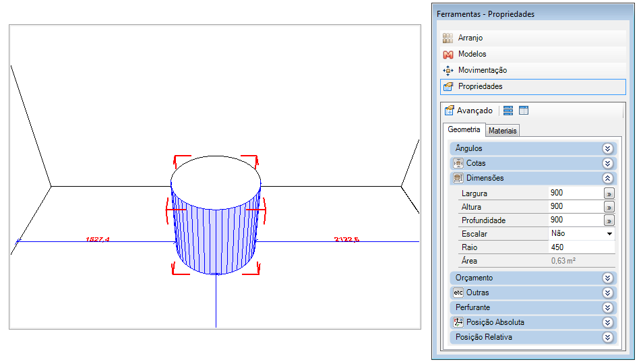
Task: Click the Posição Absoluta axes icon
Action: point(458,322)
